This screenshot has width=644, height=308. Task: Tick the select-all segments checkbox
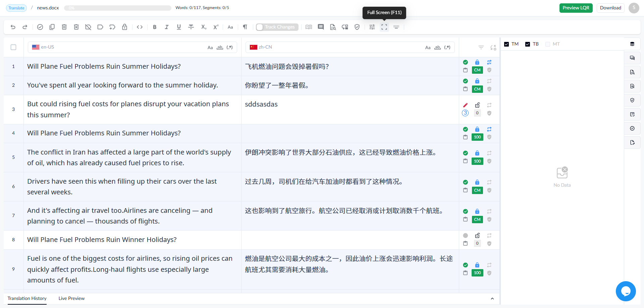13,47
